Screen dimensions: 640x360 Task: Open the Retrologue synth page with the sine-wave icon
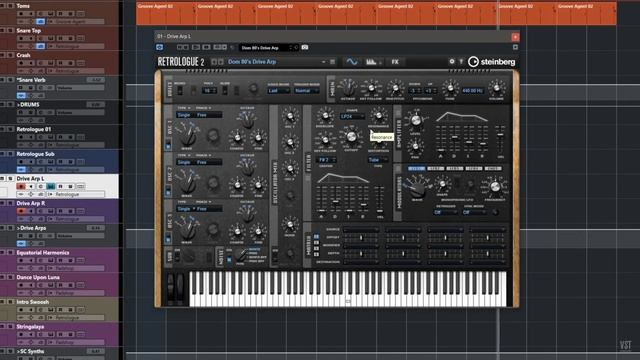tap(351, 62)
